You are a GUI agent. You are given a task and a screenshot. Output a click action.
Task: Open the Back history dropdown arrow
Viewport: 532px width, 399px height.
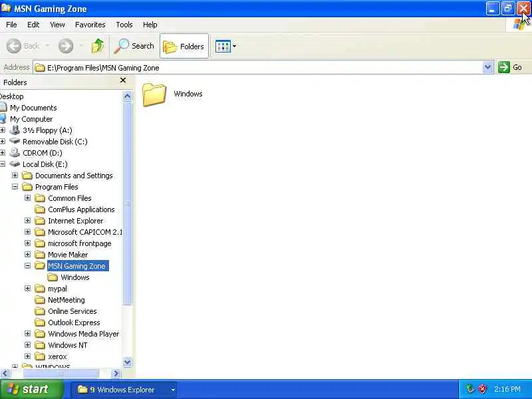click(x=47, y=46)
